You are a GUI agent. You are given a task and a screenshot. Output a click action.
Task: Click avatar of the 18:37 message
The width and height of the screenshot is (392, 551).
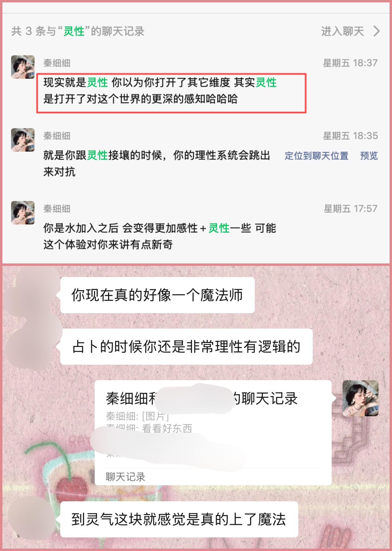point(23,67)
